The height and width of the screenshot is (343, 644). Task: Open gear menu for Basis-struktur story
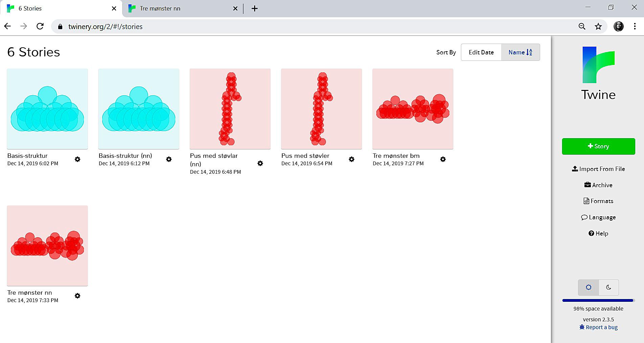77,159
